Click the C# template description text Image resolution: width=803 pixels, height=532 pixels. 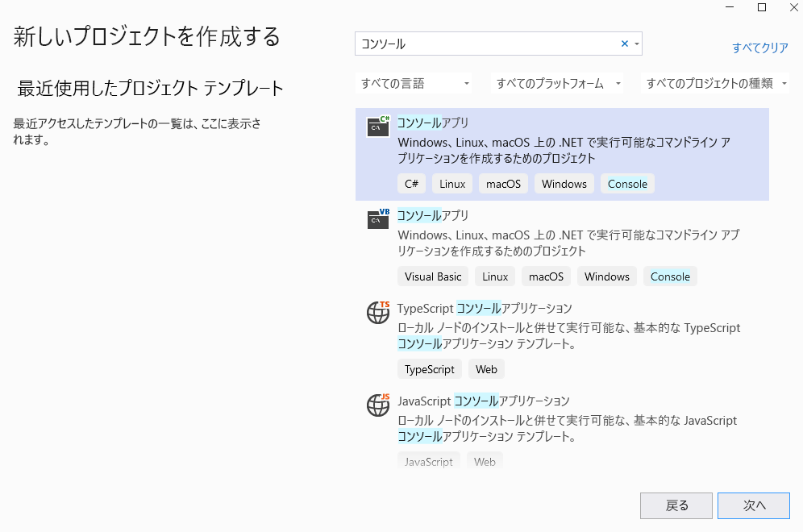point(564,150)
